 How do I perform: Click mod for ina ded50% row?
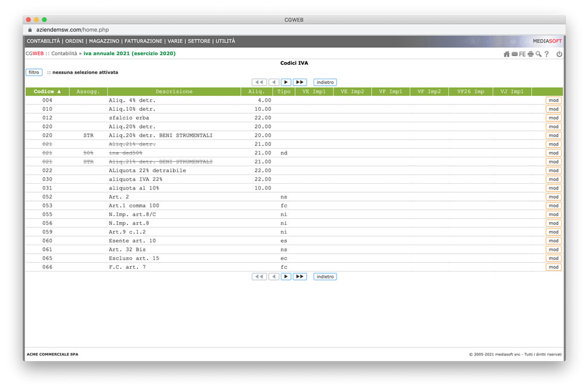554,153
